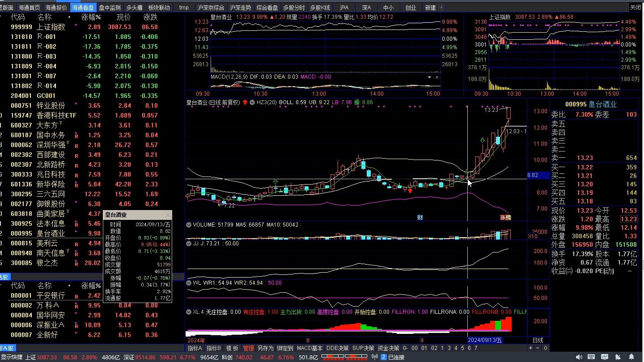Open the 多头鹰 tab
644x362 pixels.
click(x=134, y=8)
